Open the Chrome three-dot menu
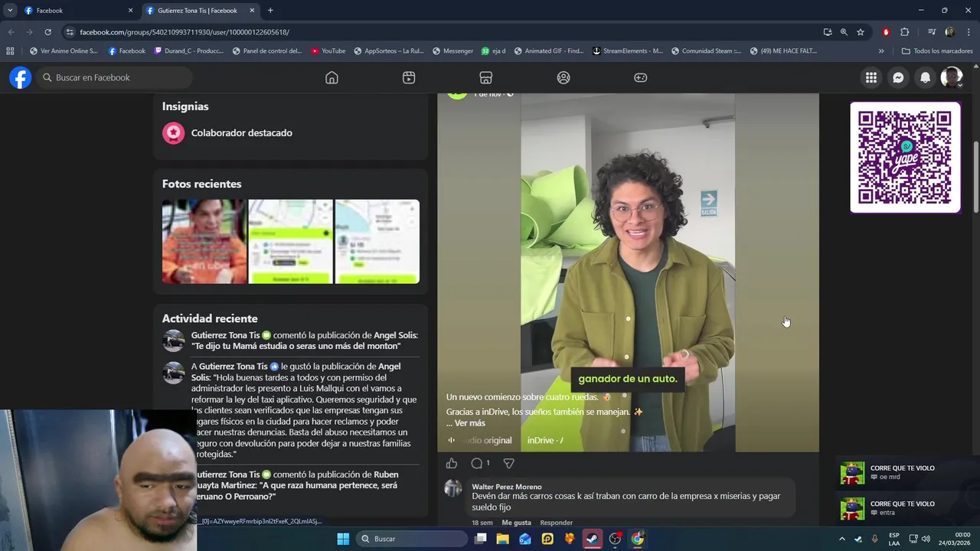This screenshot has height=551, width=980. 969,32
